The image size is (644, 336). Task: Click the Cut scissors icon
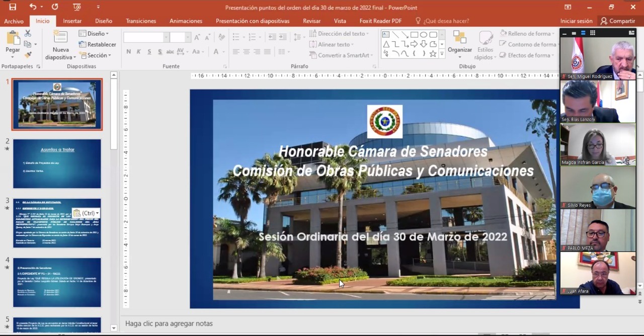[28, 33]
